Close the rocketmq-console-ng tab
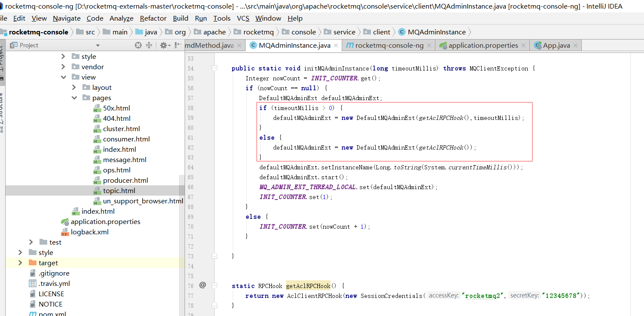The image size is (644, 316). tap(429, 46)
